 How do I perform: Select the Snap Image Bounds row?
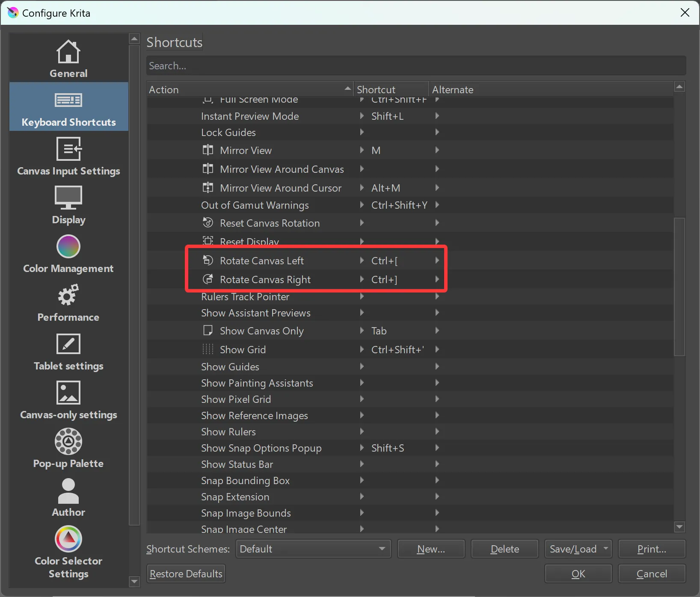[x=410, y=513]
